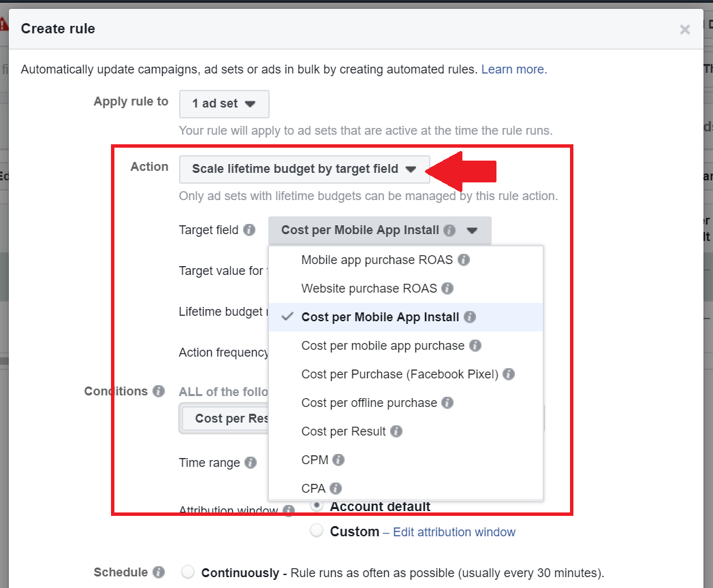This screenshot has height=588, width=713.
Task: Click info icon next to Conditions label
Action: tap(159, 391)
